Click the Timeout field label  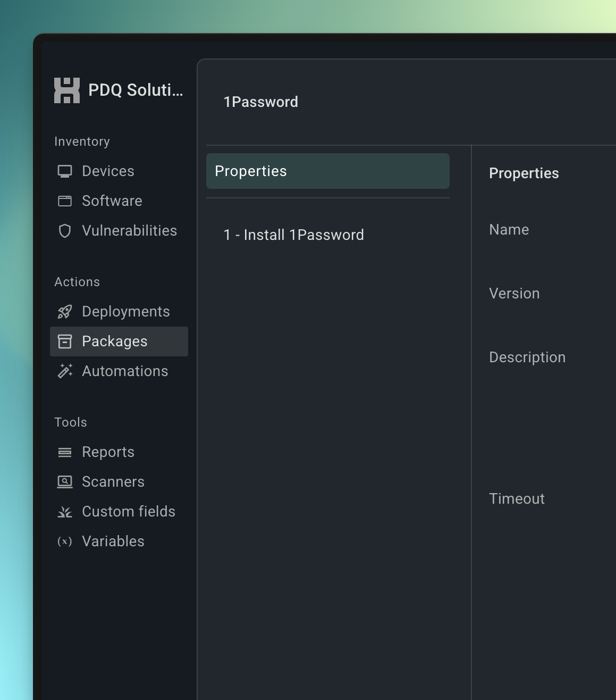(517, 499)
